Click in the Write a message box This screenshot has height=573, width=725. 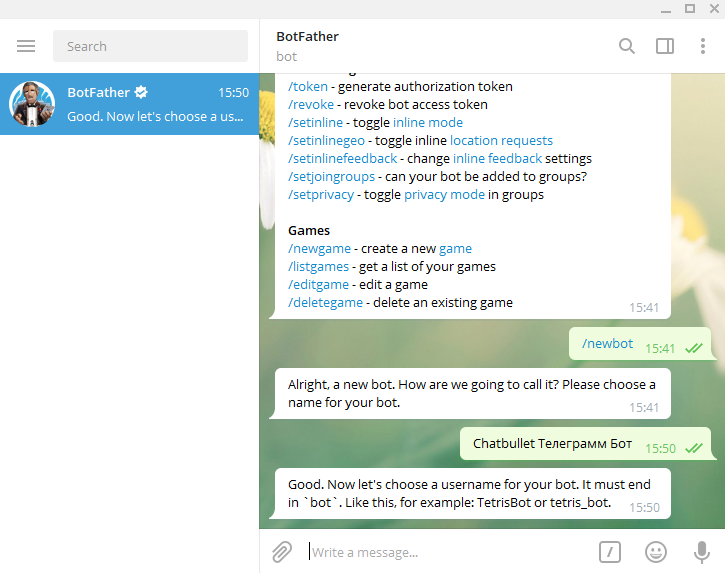point(440,552)
